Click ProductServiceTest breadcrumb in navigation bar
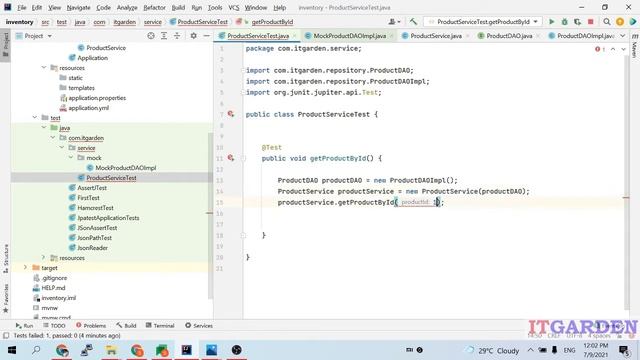Screen dimensions: 640x360 click(x=199, y=22)
